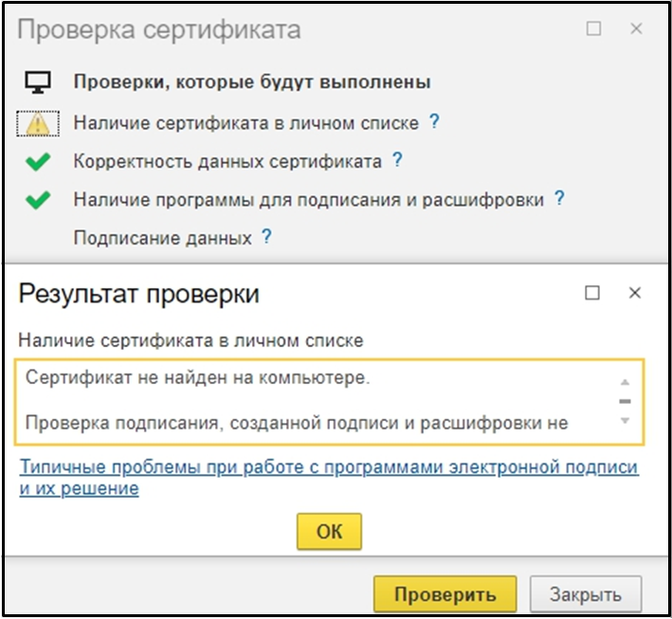Click green checkmark beside certificate data correctness
This screenshot has height=619, width=672.
coord(37,162)
